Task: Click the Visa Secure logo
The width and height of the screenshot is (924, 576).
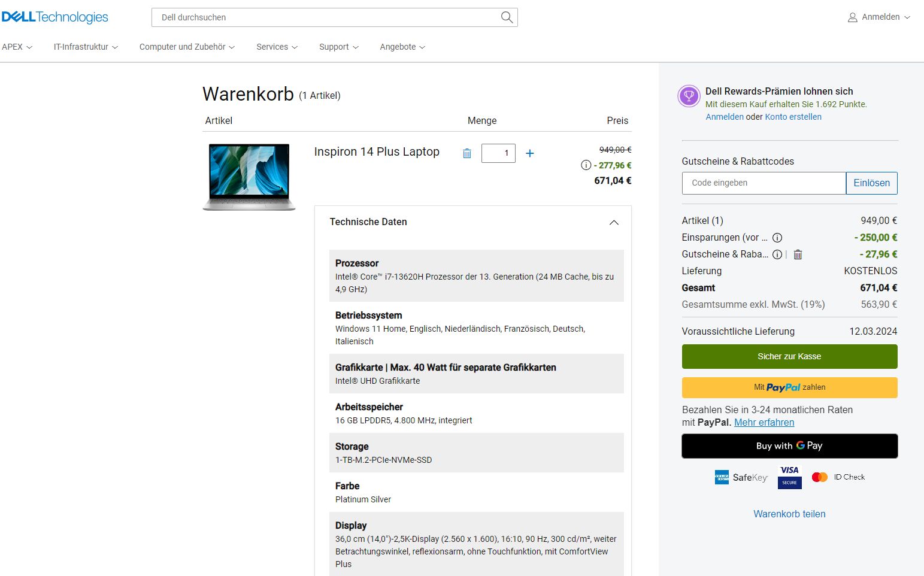Action: point(789,477)
